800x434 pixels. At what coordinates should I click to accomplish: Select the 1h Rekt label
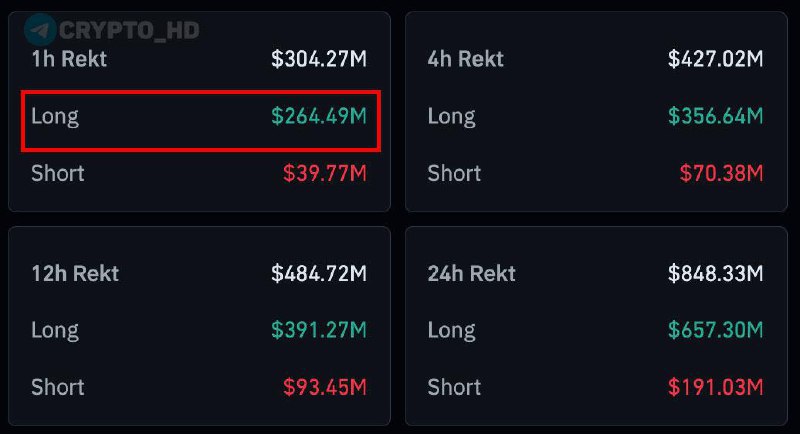pos(69,59)
